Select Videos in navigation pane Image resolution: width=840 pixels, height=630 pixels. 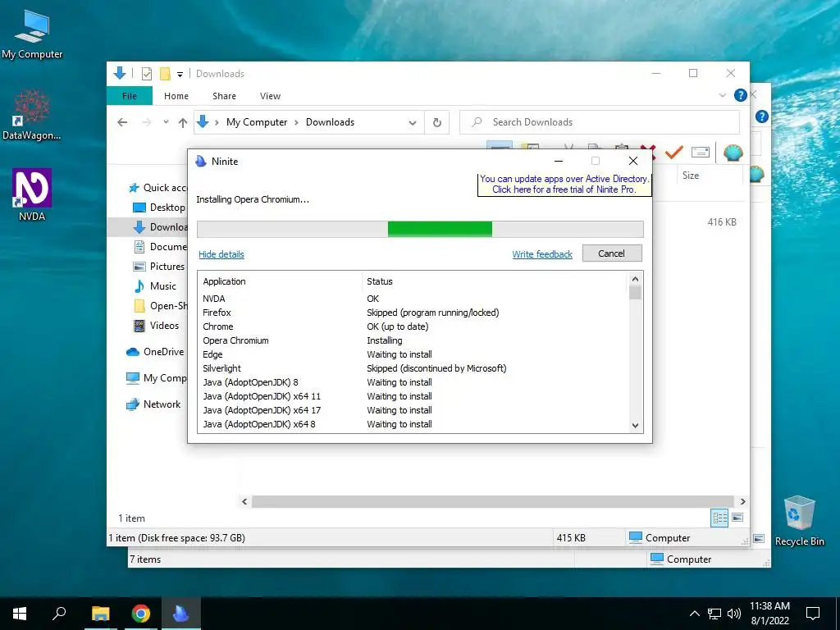pyautogui.click(x=157, y=325)
